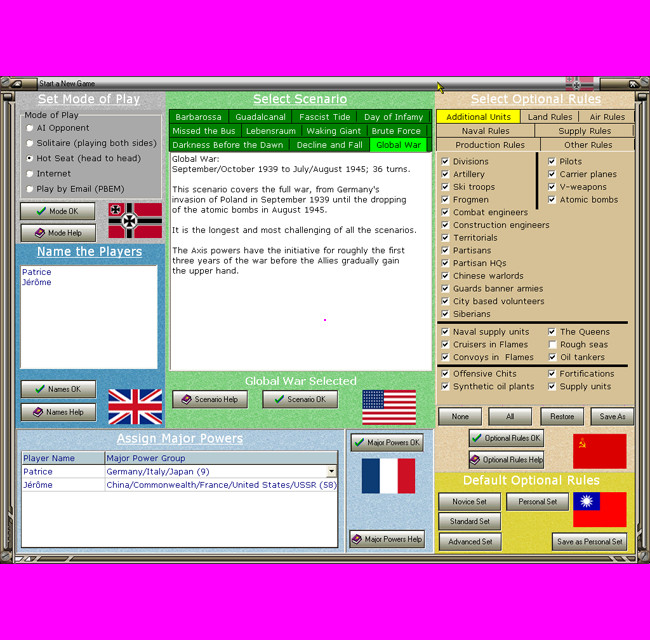Switch to Naval Rules tab
The height and width of the screenshot is (640, 650).
click(x=485, y=131)
